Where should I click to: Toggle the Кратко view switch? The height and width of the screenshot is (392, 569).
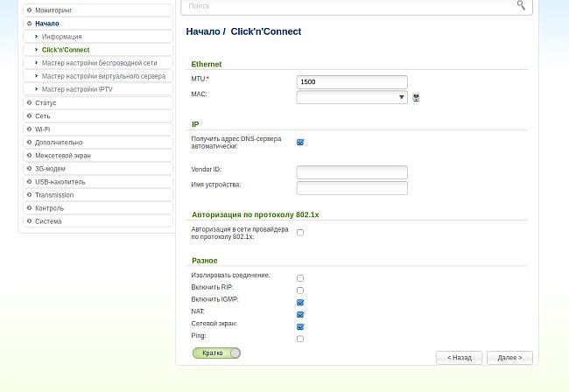[216, 353]
